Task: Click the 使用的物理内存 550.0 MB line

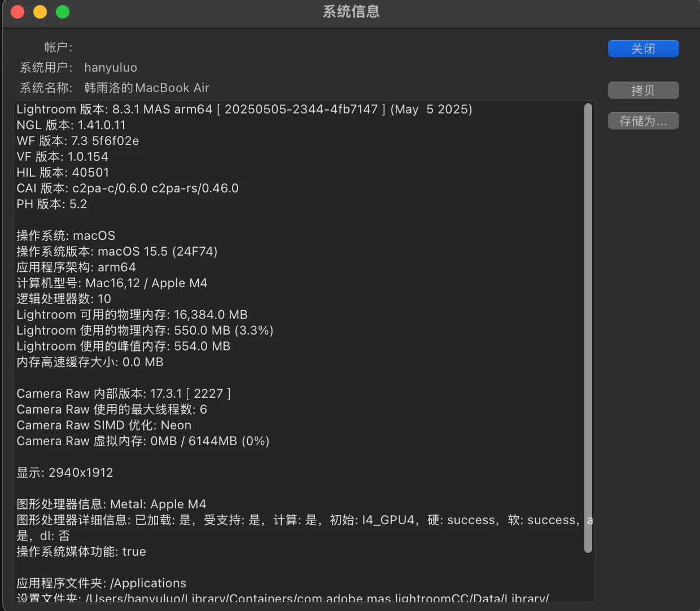Action: pyautogui.click(x=145, y=331)
